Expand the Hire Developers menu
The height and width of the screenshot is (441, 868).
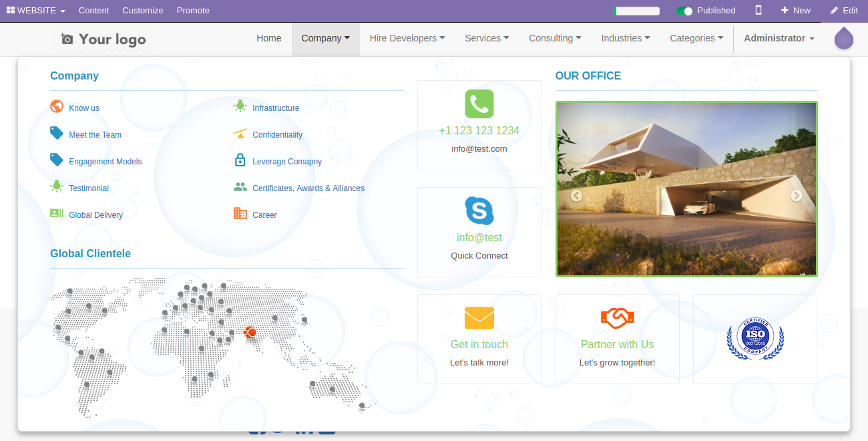(x=407, y=38)
